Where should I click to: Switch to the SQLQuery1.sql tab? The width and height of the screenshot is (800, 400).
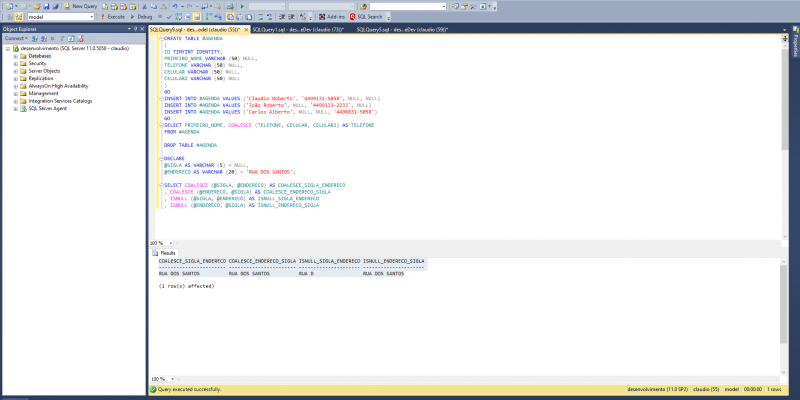(297, 30)
